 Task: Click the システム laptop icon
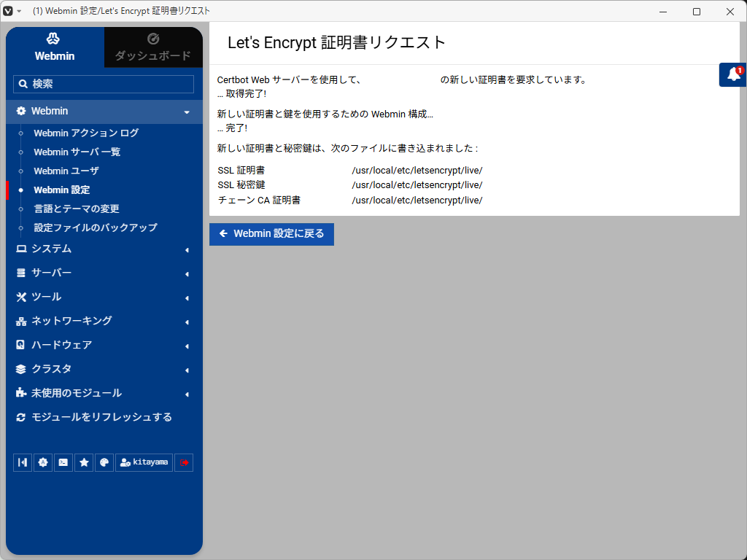pyautogui.click(x=21, y=249)
